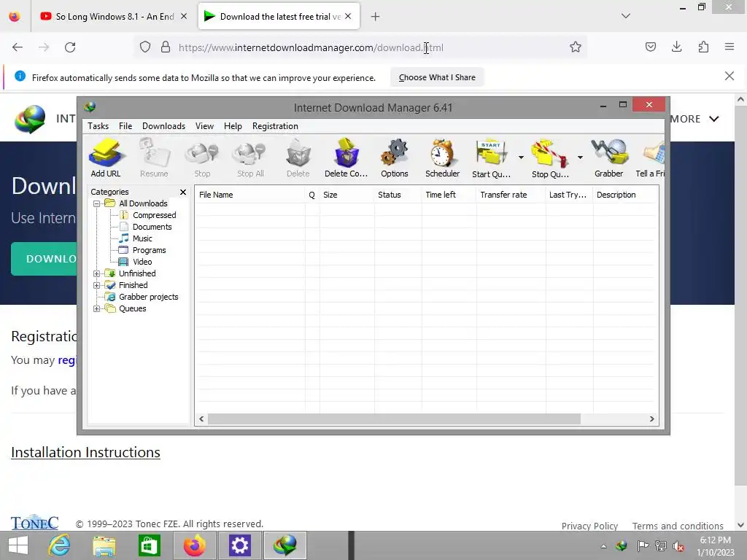Open the Scheduler clock icon
This screenshot has height=560, width=747.
coord(443,158)
